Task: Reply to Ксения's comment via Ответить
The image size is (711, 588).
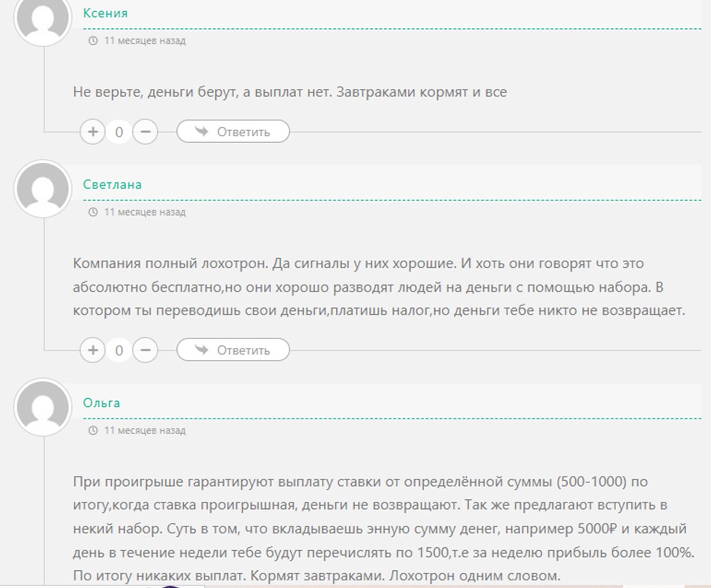Action: click(x=233, y=132)
